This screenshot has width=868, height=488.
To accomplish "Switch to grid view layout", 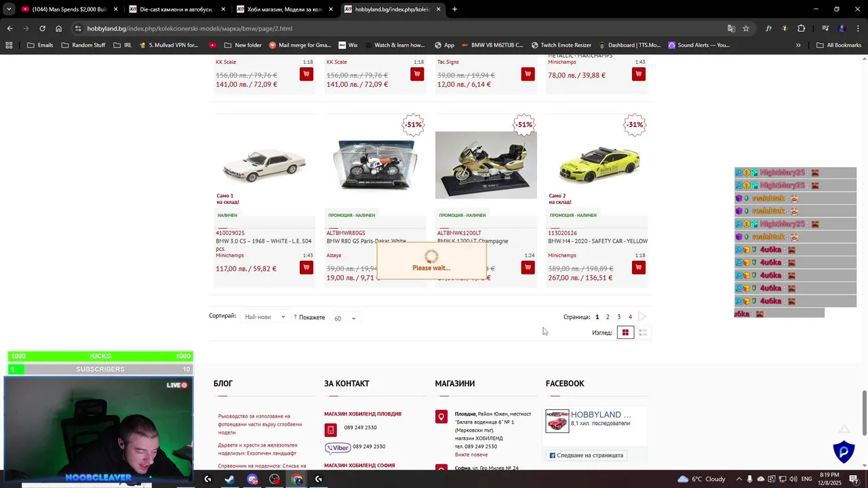I will pos(625,333).
